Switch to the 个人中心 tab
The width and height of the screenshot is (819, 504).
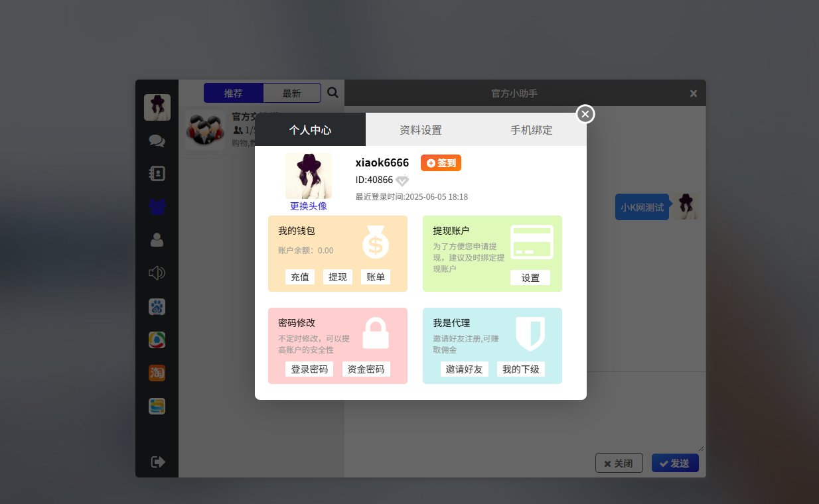[310, 130]
